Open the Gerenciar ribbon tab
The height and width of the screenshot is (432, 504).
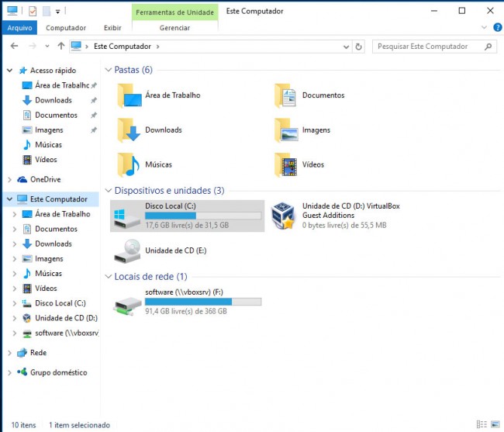pos(174,28)
